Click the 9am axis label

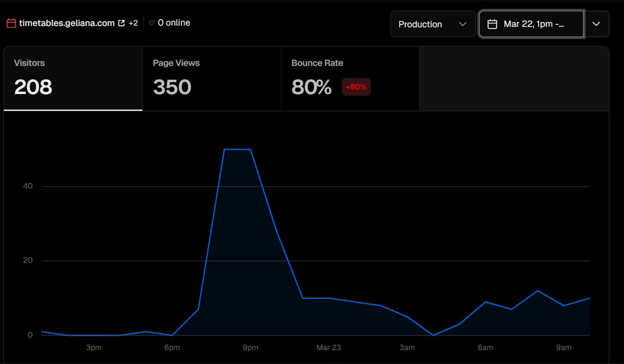pyautogui.click(x=564, y=347)
